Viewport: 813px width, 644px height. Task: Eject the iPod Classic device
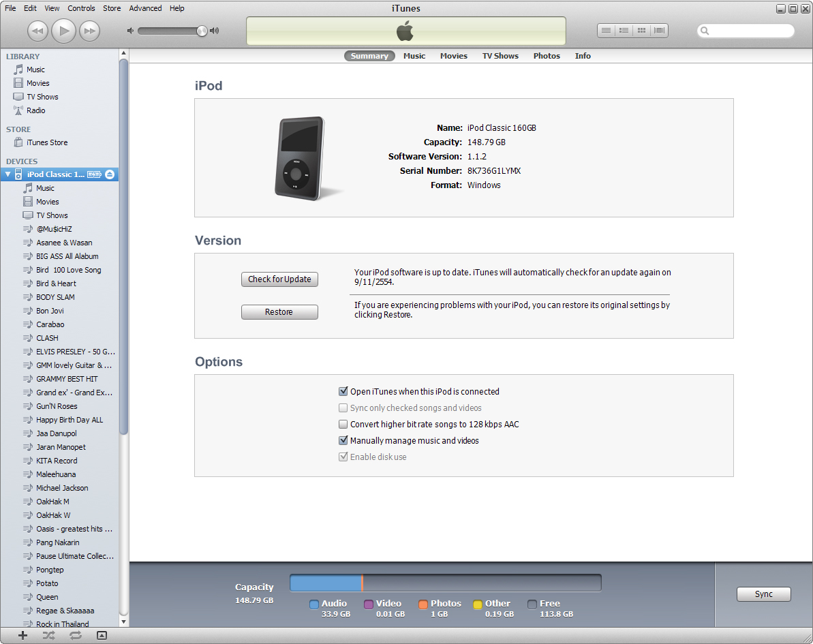click(x=110, y=174)
